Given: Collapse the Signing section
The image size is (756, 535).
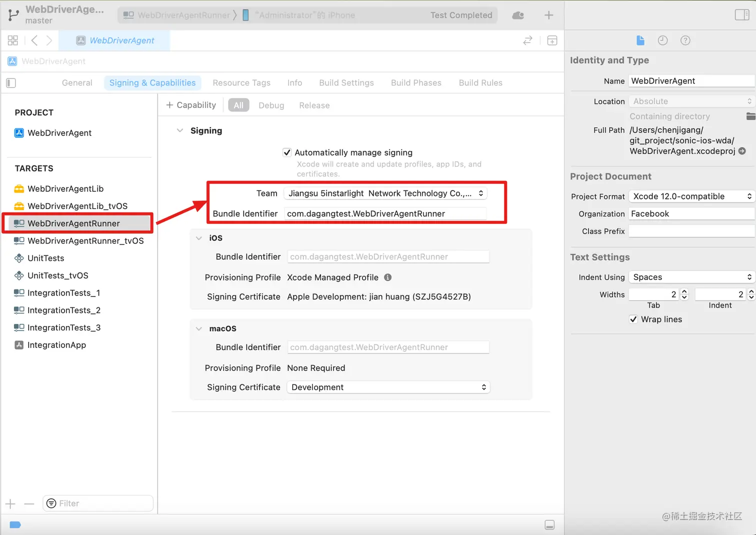Looking at the screenshot, I should click(x=180, y=130).
